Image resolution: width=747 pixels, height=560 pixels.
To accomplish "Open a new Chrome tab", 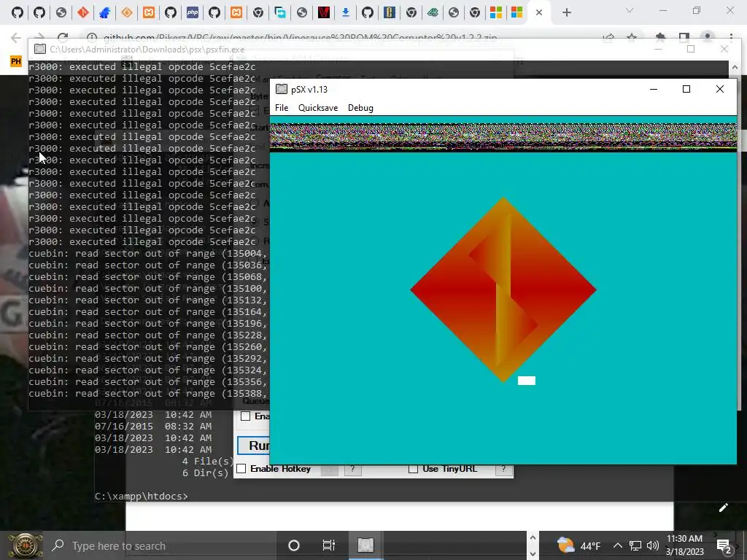I will click(x=566, y=12).
